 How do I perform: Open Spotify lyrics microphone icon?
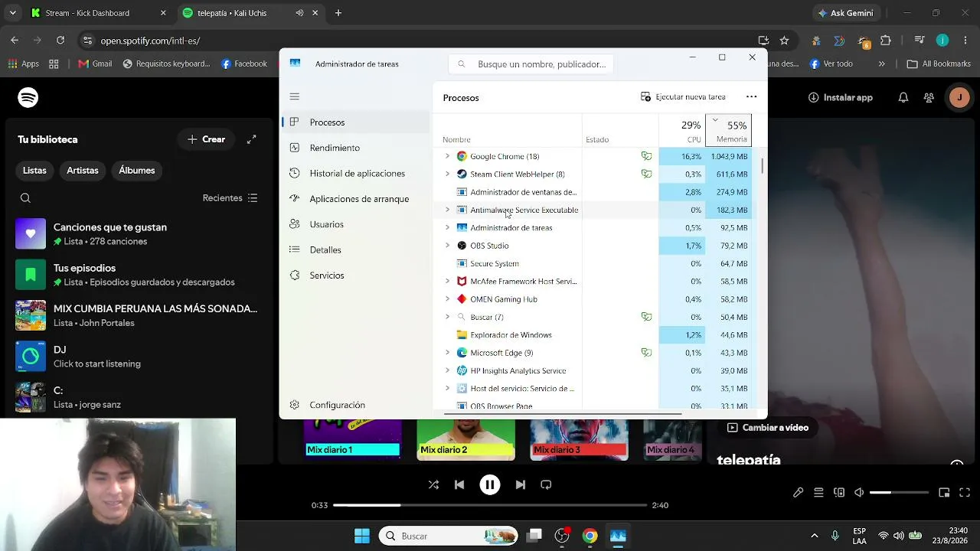tap(798, 493)
